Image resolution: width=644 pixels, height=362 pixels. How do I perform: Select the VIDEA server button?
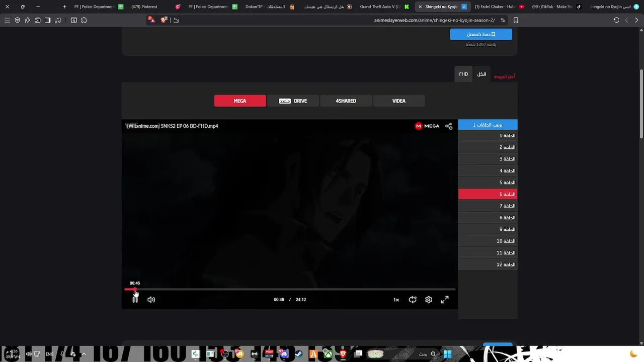point(399,101)
